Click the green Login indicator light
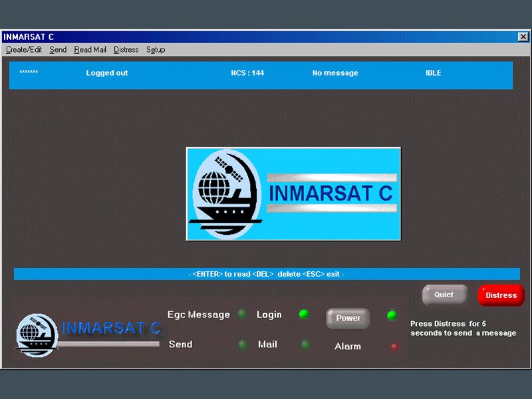Screen dimensions: 532x399 tap(304, 315)
